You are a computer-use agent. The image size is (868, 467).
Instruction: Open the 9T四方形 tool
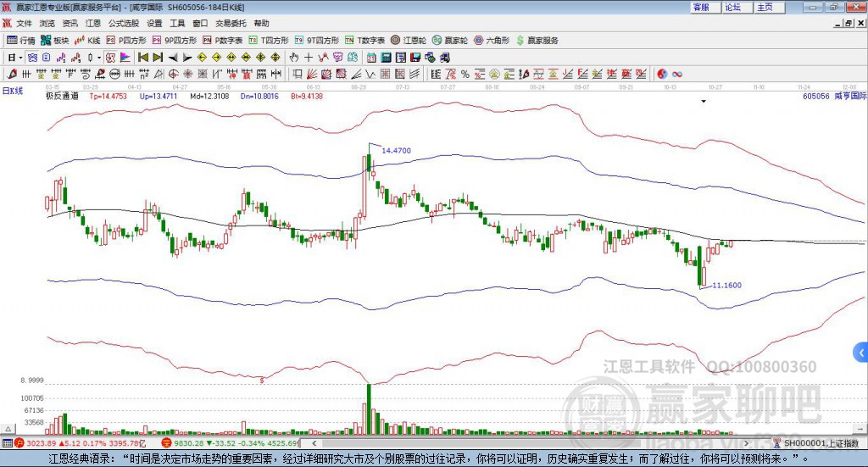click(317, 41)
